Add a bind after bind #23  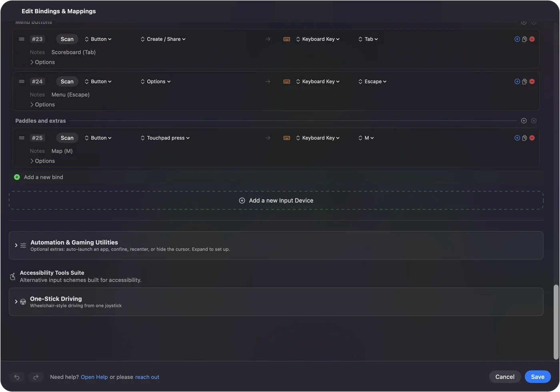click(x=517, y=39)
